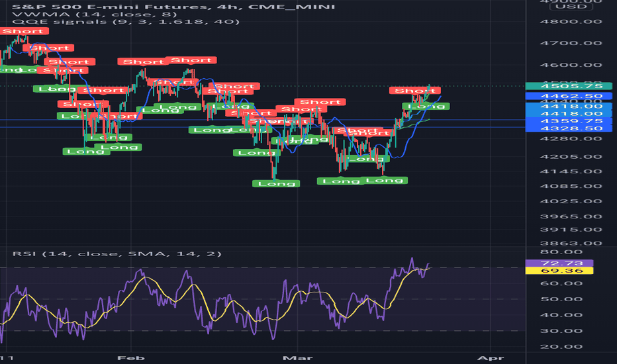The width and height of the screenshot is (617, 364).
Task: Click the 4145.00 price axis level
Action: tap(571, 171)
